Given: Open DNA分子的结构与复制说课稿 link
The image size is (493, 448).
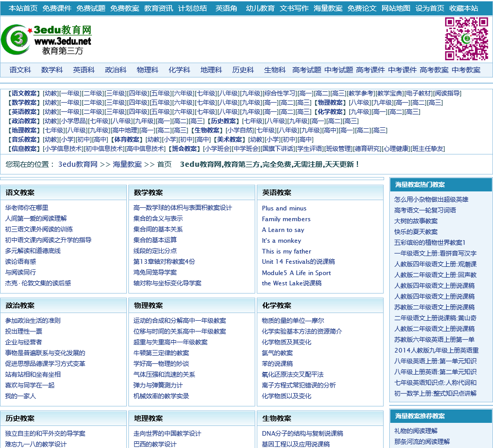Looking at the screenshot, I should coord(302,434).
